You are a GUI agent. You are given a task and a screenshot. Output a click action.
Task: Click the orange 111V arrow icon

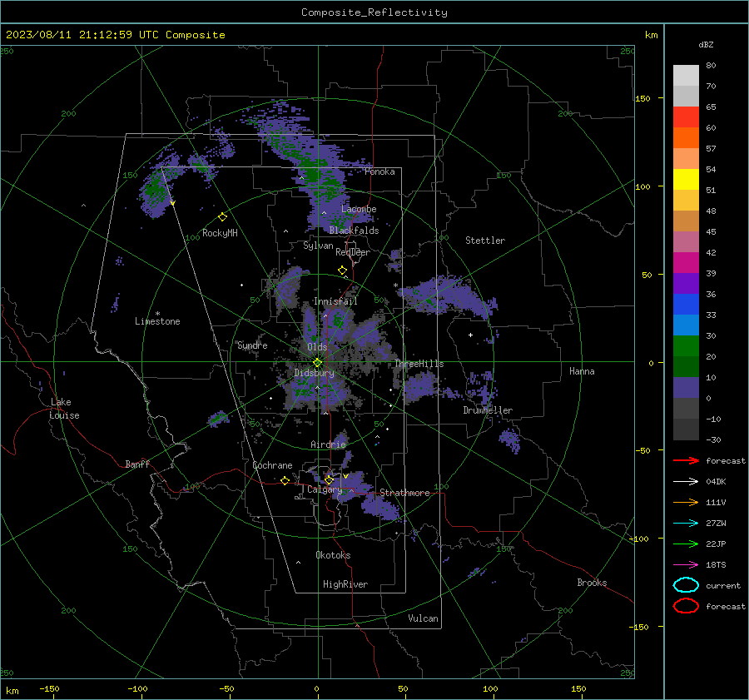pyautogui.click(x=686, y=502)
